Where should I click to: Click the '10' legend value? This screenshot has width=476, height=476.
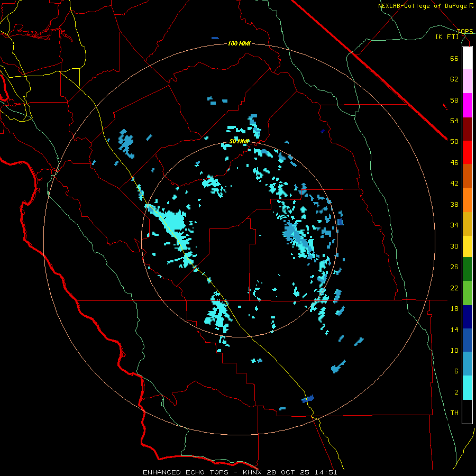coord(454,351)
